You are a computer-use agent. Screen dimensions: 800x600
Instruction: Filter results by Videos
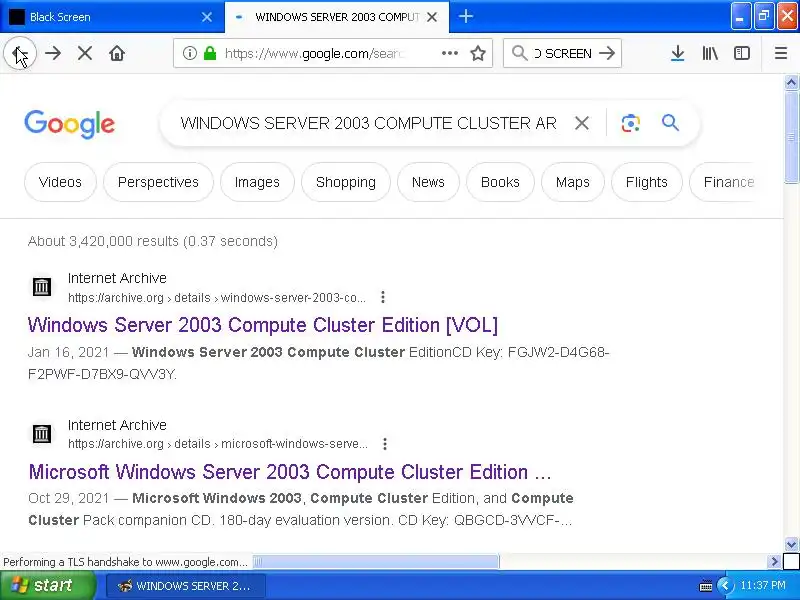60,182
